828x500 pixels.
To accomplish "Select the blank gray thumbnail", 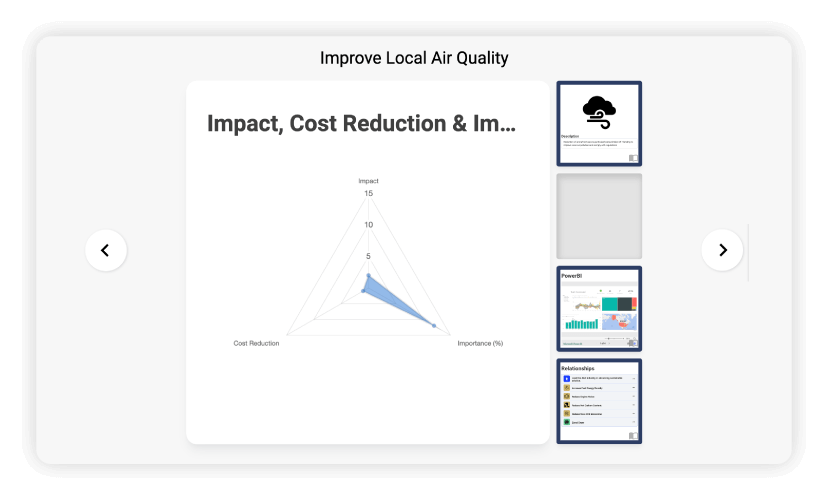I will (599, 216).
